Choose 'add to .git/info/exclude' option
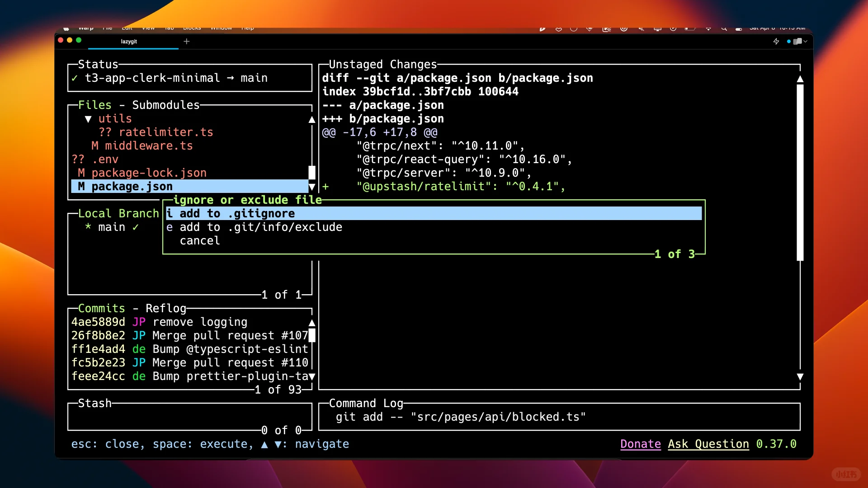 [260, 227]
